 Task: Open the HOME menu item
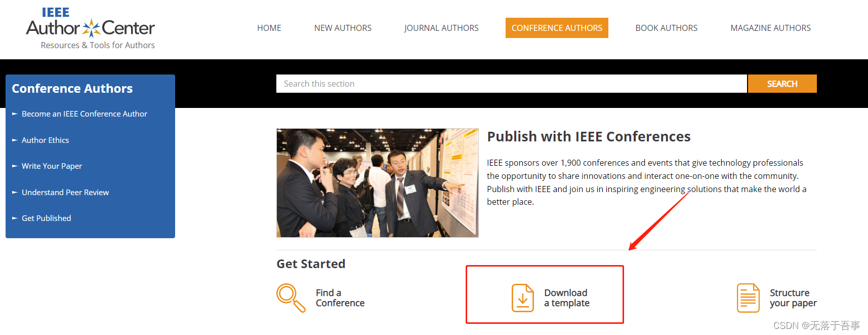(x=269, y=28)
